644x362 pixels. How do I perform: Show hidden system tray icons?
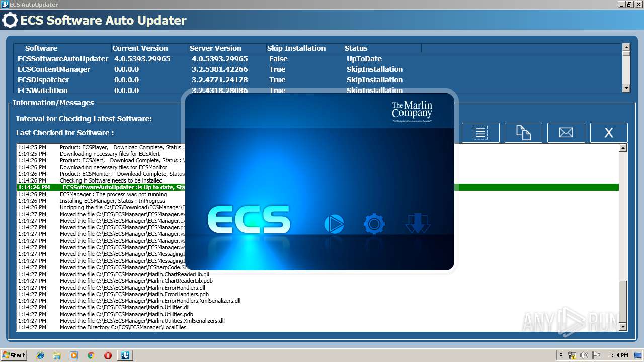pos(561,355)
